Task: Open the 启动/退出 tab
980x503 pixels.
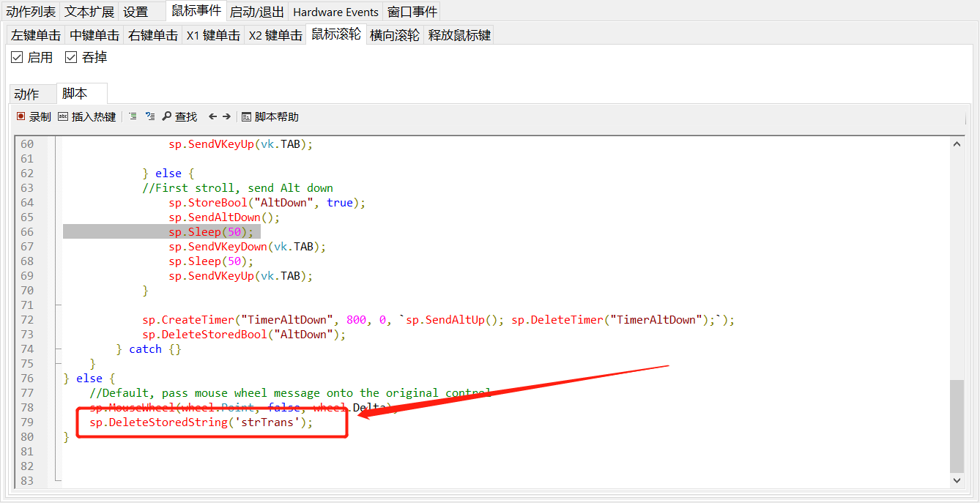Action: (x=258, y=12)
